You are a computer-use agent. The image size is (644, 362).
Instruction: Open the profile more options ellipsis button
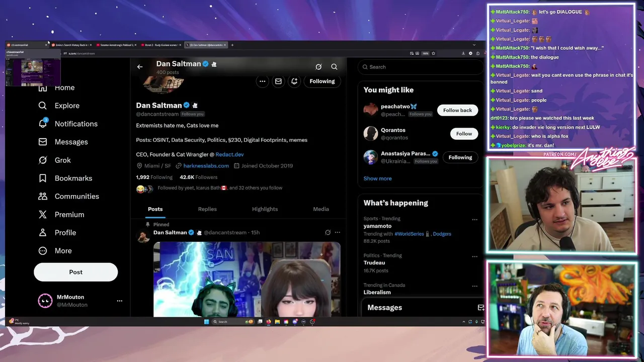262,81
